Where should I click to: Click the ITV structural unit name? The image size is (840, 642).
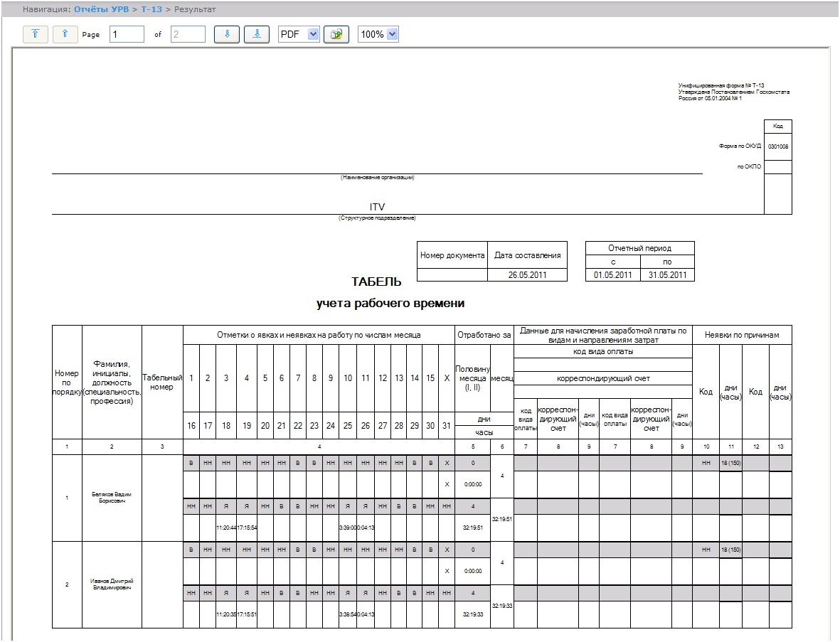[x=377, y=207]
